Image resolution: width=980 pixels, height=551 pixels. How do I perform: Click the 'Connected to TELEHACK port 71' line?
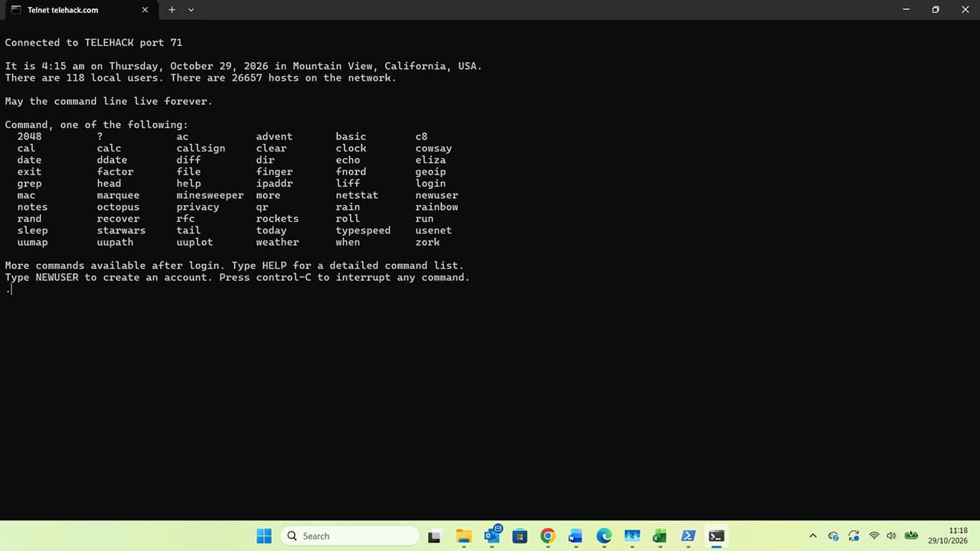click(x=93, y=43)
